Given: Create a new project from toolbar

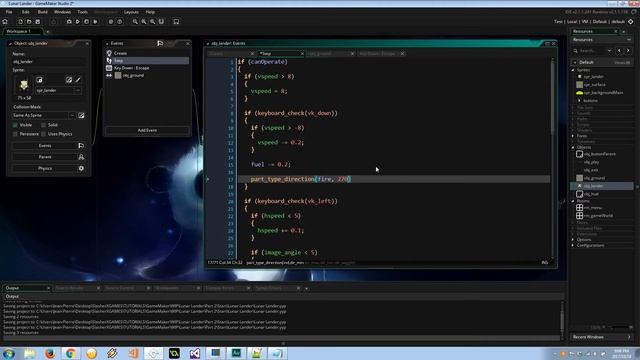Looking at the screenshot, I should point(20,22).
